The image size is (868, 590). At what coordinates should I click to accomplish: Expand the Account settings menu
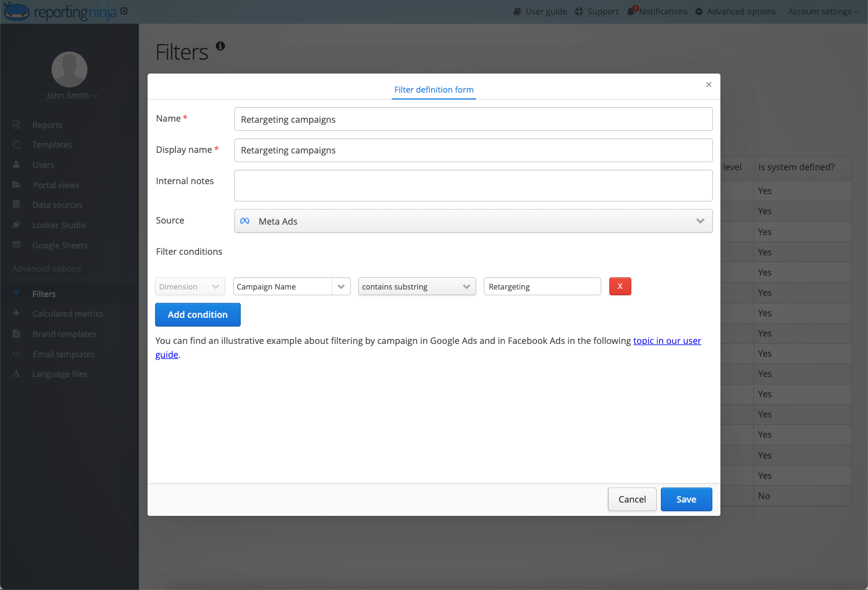coord(823,11)
